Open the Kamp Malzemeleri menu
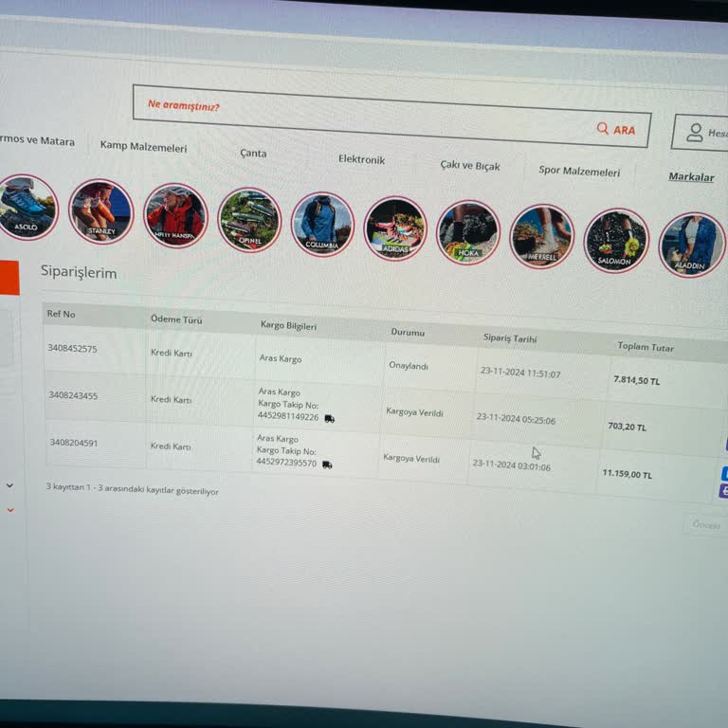The width and height of the screenshot is (728, 728). coord(143,147)
